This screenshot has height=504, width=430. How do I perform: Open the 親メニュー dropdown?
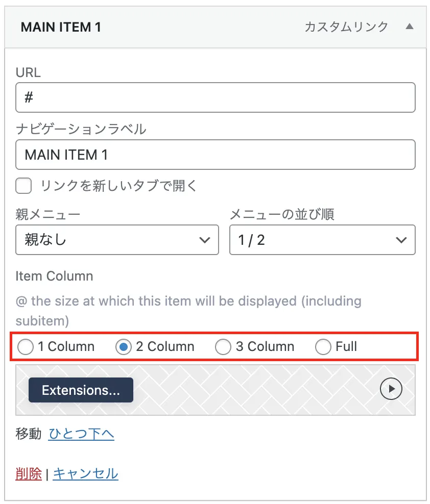117,240
